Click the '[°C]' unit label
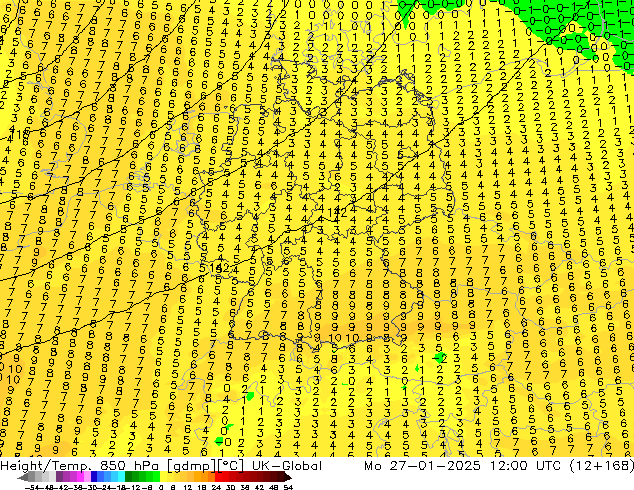The image size is (634, 490). click(231, 466)
